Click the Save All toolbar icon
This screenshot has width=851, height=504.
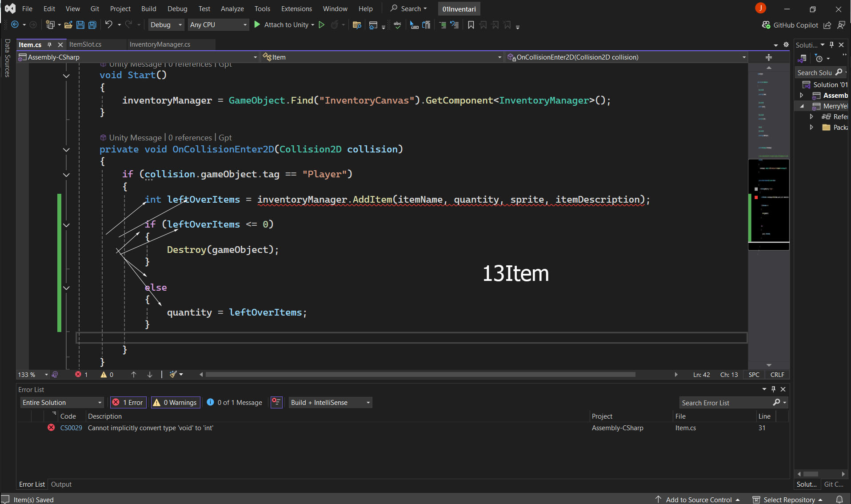(92, 25)
